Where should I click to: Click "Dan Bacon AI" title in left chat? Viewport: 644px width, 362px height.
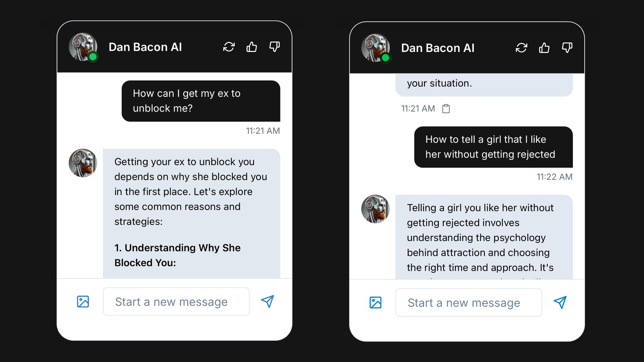click(x=145, y=47)
